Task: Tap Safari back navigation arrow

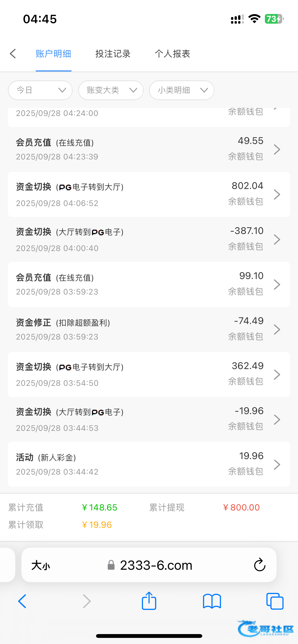Action: [22, 601]
